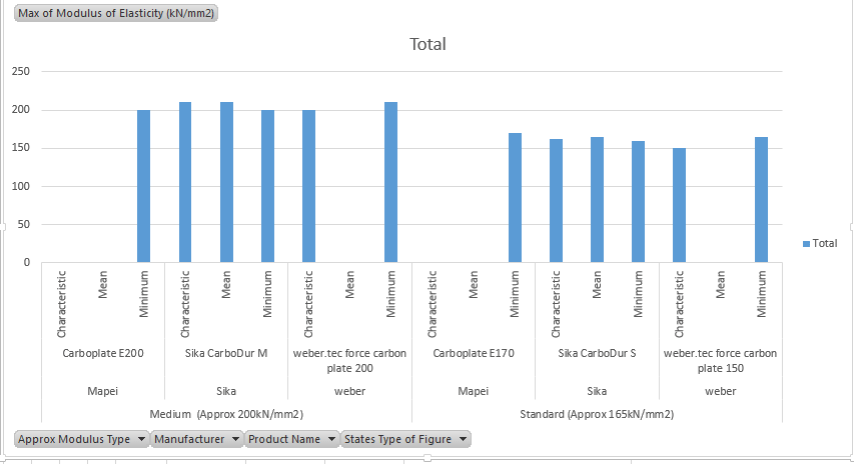Select the weber plate 200 Characteristic bar
Viewport: 854px width, 464px height.
[x=309, y=186]
